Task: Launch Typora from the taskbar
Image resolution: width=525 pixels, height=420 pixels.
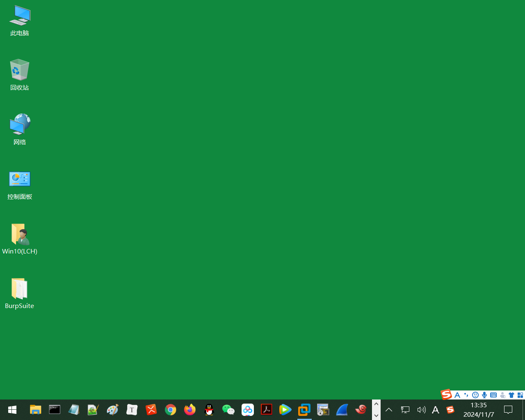Action: click(x=132, y=410)
